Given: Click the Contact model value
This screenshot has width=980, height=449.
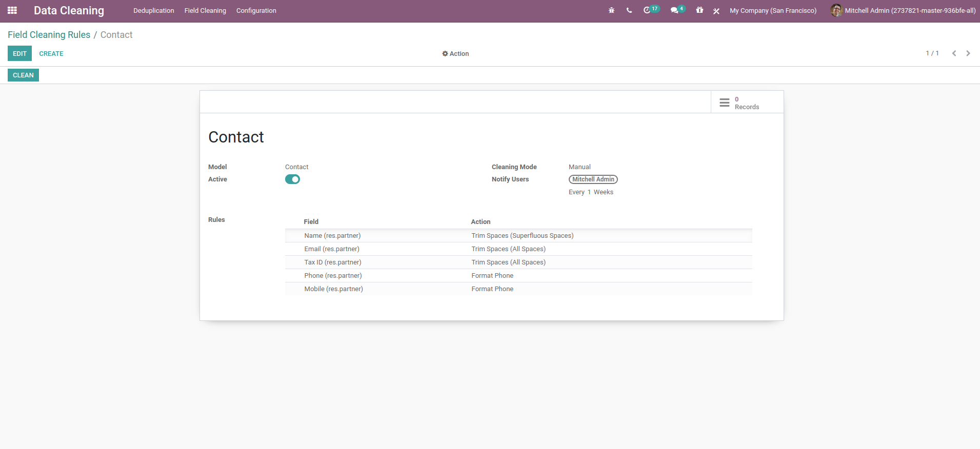Looking at the screenshot, I should 297,167.
